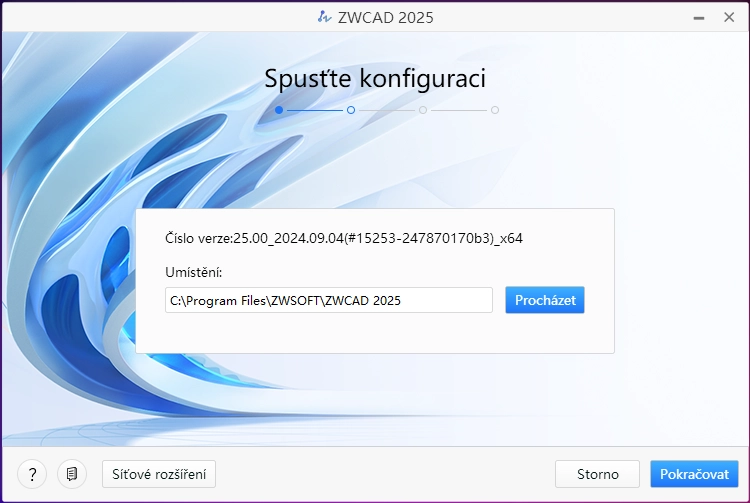The width and height of the screenshot is (750, 503).
Task: Click the Umístění location label
Action: coord(194,272)
